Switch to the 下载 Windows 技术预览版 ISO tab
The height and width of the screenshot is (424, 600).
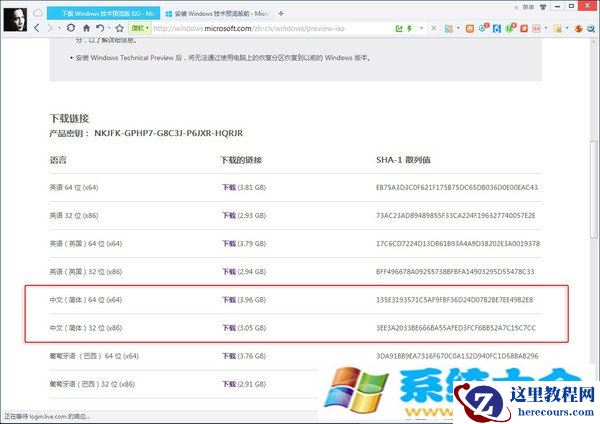point(103,13)
